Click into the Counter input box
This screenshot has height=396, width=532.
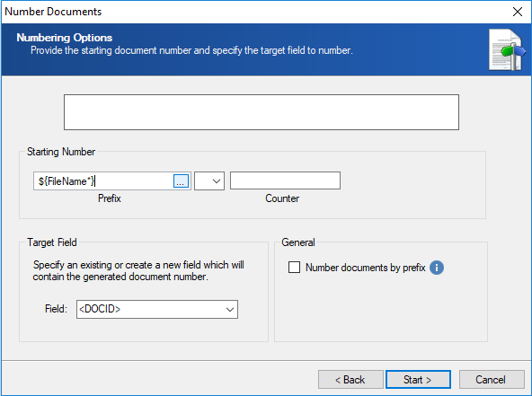pos(285,180)
